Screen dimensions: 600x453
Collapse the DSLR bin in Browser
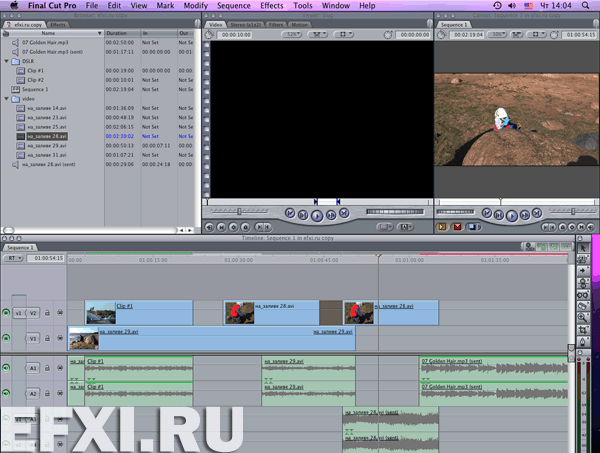point(7,61)
